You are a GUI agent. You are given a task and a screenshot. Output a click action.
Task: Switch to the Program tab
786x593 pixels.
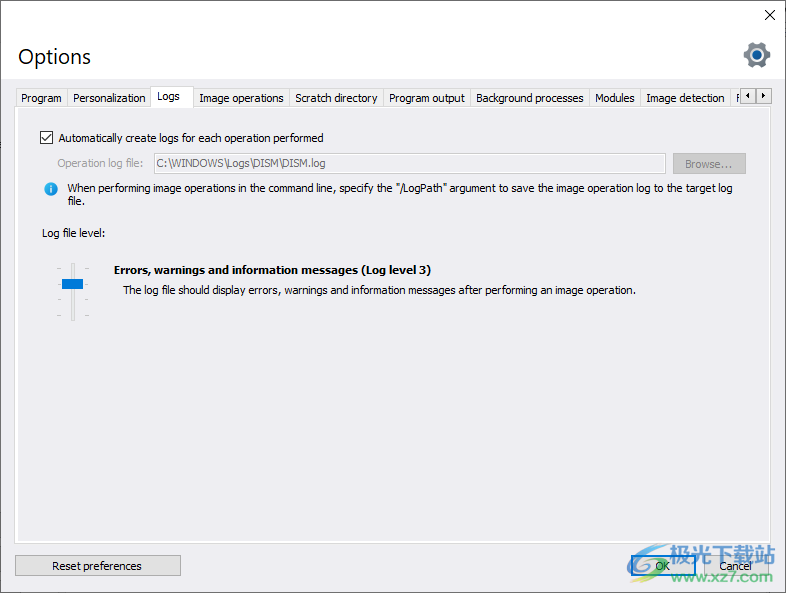[41, 98]
